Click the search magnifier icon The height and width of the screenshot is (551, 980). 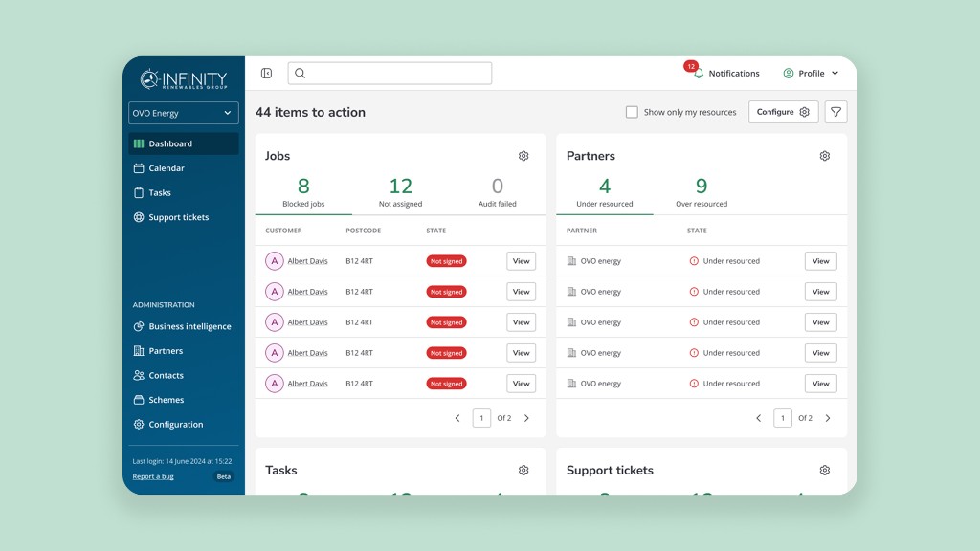300,73
